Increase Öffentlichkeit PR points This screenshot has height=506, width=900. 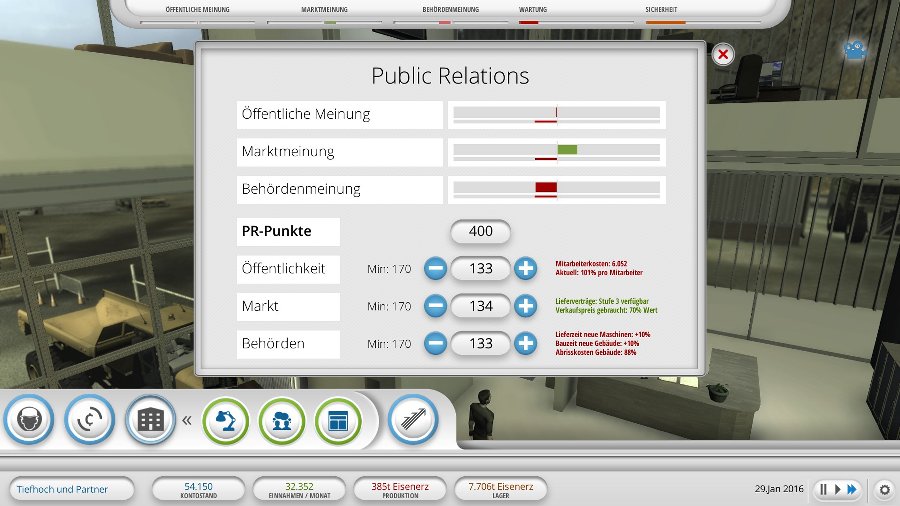pos(526,269)
